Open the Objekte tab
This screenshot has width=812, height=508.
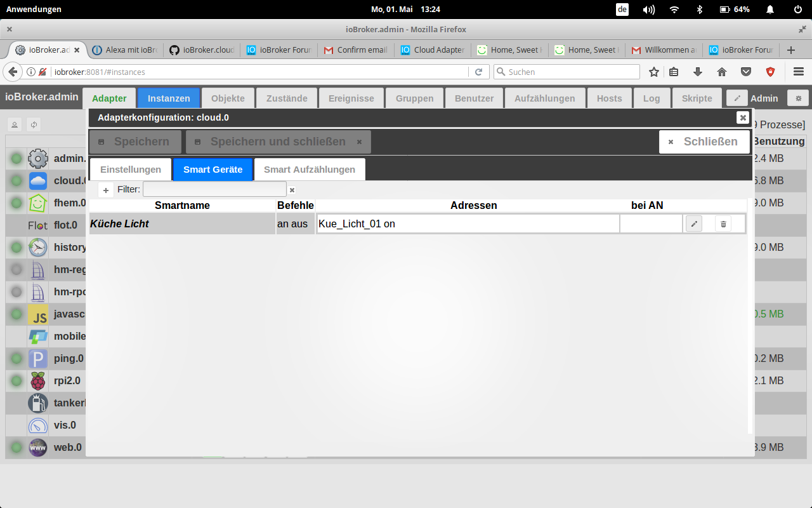(x=228, y=98)
